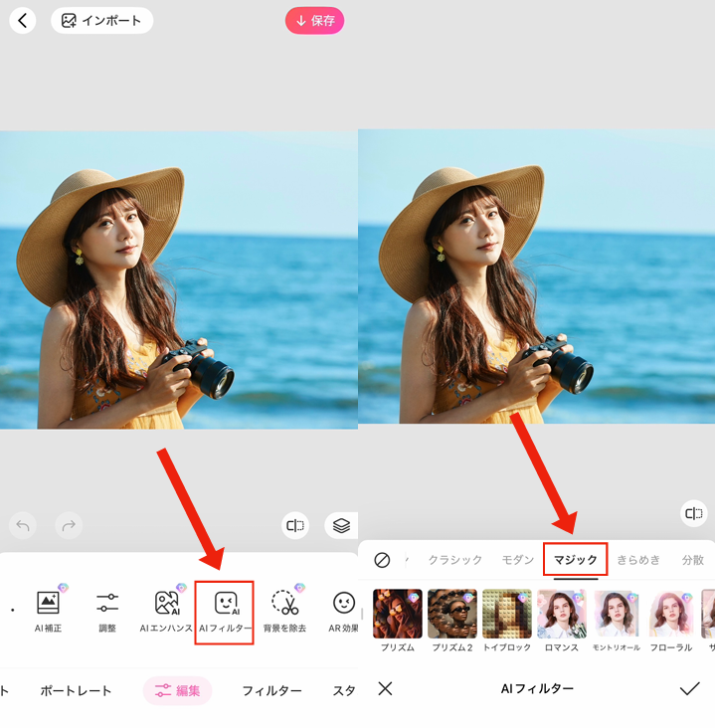
Task: Tap the インポート import button
Action: tap(101, 21)
